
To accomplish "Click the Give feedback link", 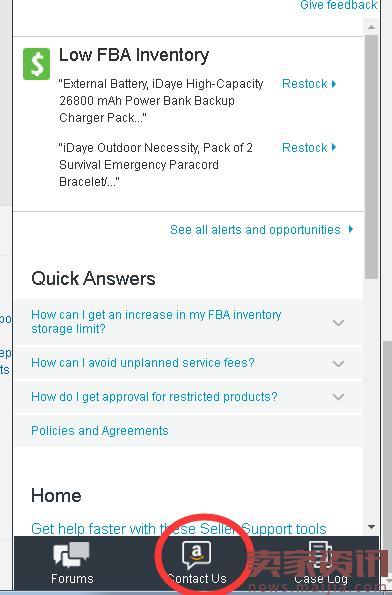I will point(339,5).
